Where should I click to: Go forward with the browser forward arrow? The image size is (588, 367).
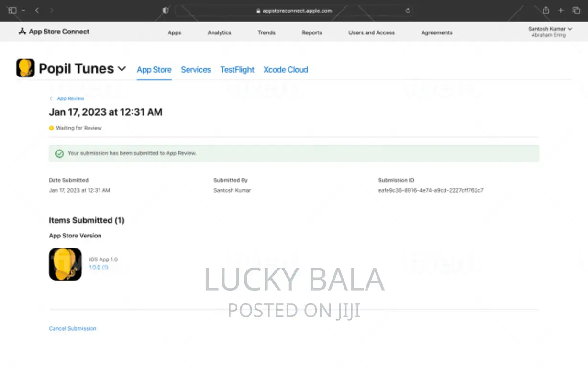pyautogui.click(x=52, y=10)
